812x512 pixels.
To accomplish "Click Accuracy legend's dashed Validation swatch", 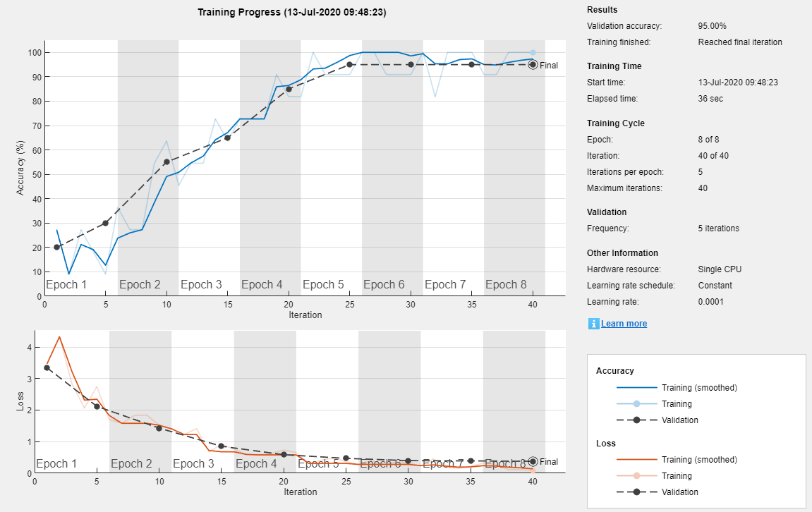I will pos(636,420).
